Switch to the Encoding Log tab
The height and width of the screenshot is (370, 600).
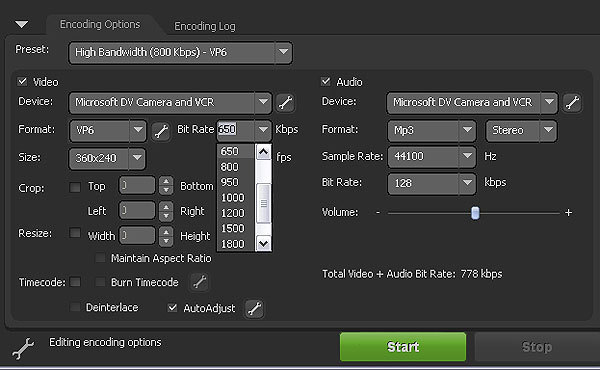coord(205,26)
